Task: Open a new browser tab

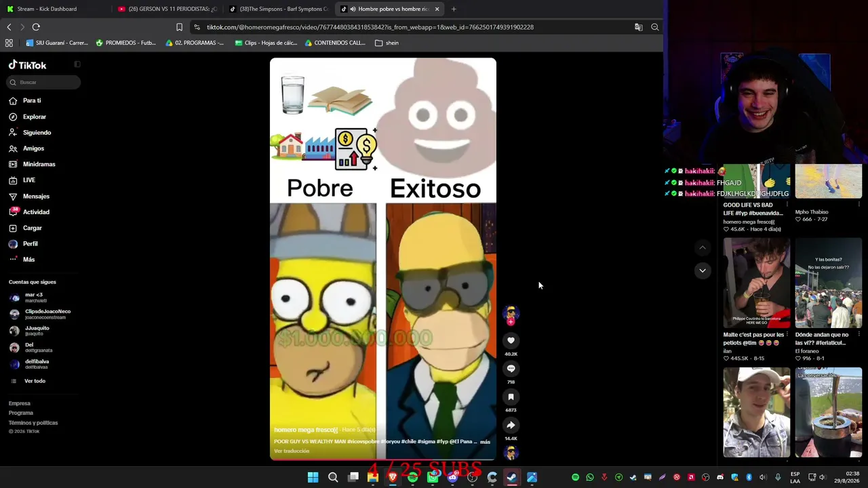Action: 454,9
